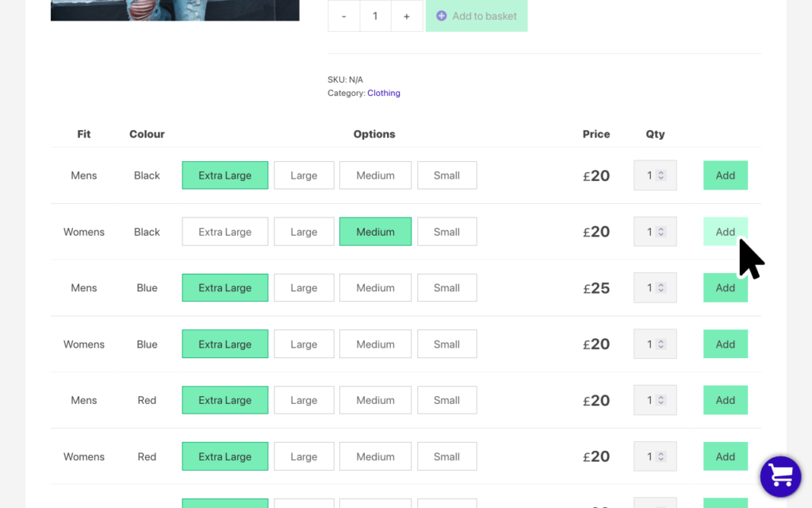Image resolution: width=812 pixels, height=508 pixels.
Task: Choose Medium for Mens Red
Action: coord(375,400)
